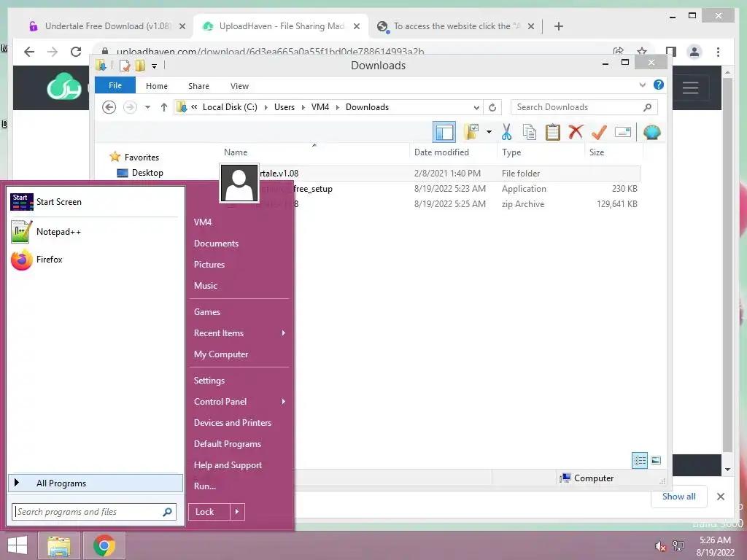Open the Home ribbon tab

pos(157,86)
